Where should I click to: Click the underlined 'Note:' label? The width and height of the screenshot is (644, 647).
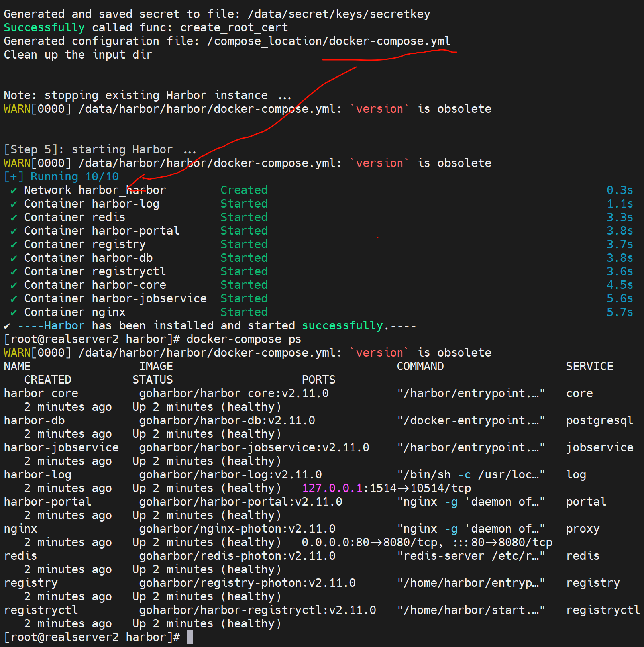click(20, 96)
